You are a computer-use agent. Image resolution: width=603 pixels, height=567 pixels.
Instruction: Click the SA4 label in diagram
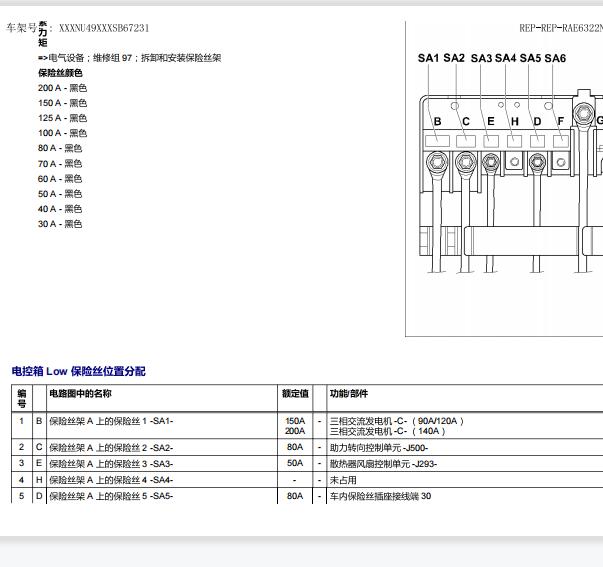coord(505,58)
